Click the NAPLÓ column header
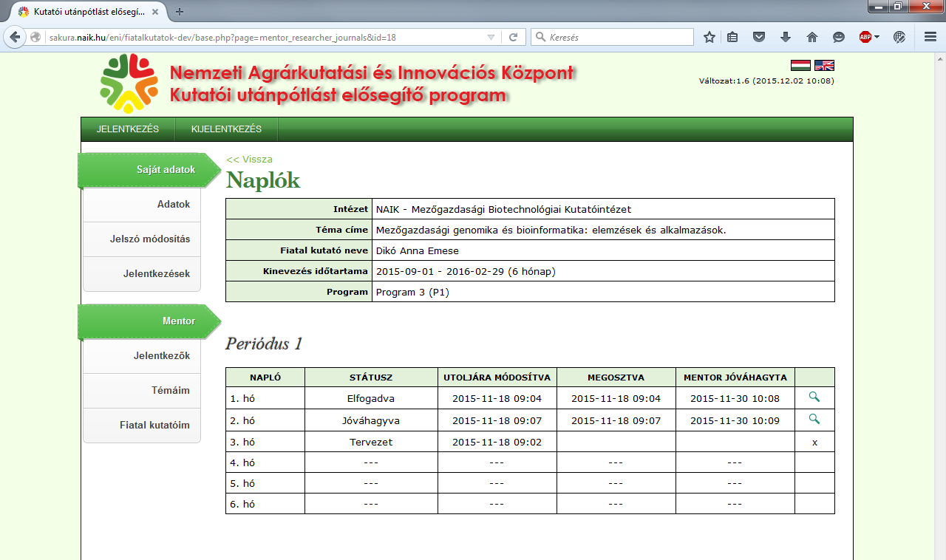The width and height of the screenshot is (946, 560). [x=265, y=378]
